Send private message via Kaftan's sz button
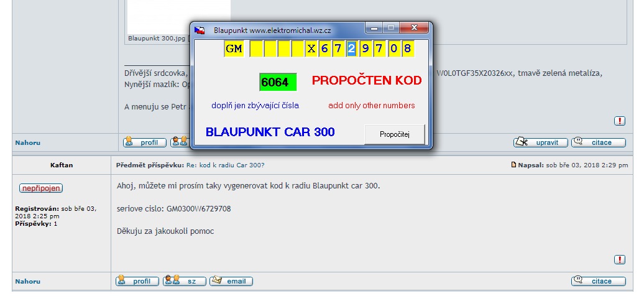Image resolution: width=644 pixels, height=301 pixels. click(184, 281)
